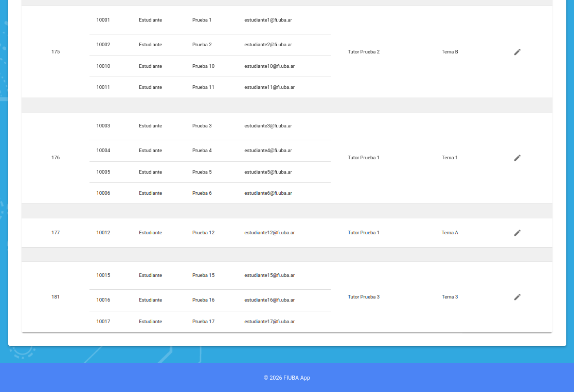Click student ID 10012
Image resolution: width=574 pixels, height=392 pixels.
(x=103, y=233)
